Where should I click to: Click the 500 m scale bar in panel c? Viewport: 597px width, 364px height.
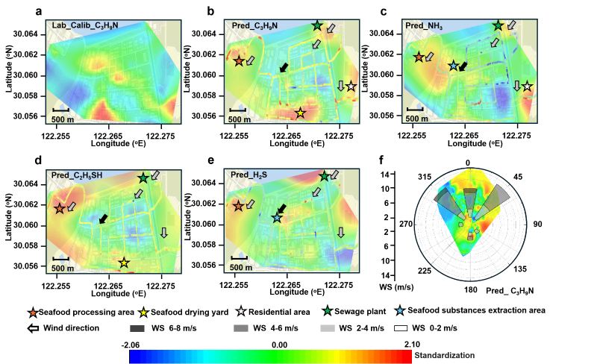415,110
